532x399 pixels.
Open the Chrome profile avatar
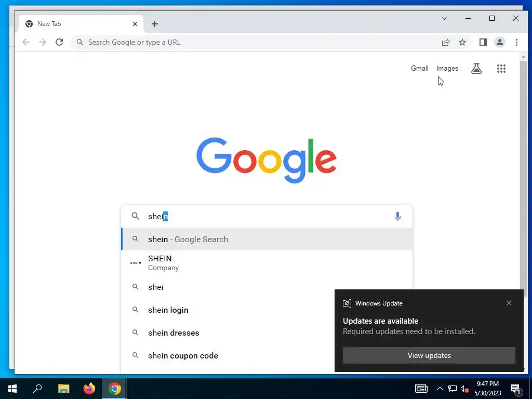[499, 42]
